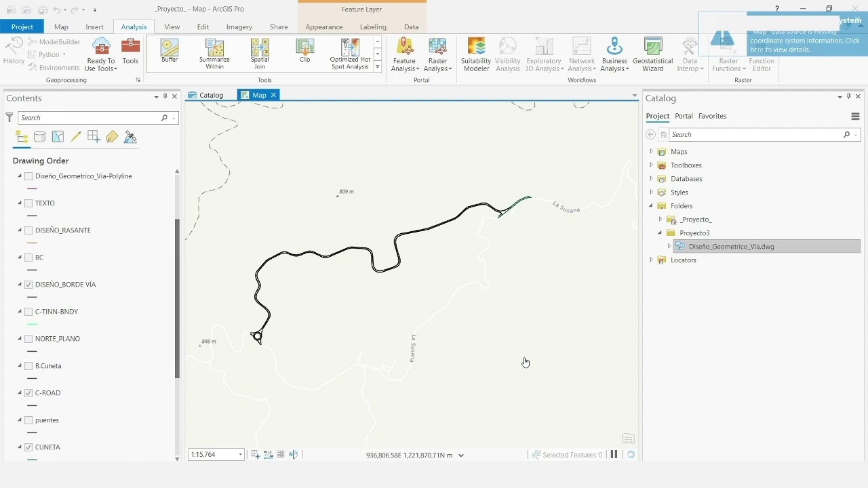Image resolution: width=868 pixels, height=488 pixels.
Task: Refresh the map view
Action: tap(631, 455)
